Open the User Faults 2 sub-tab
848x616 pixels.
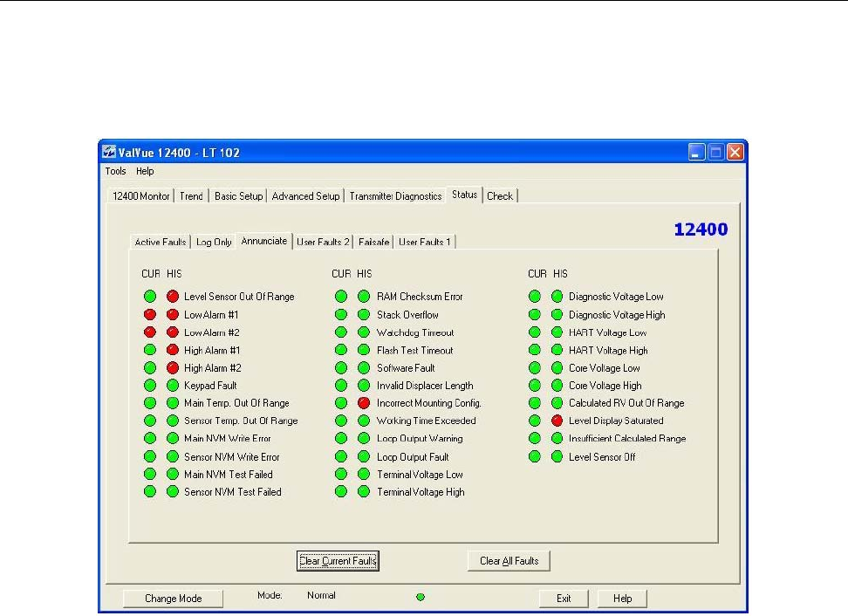pyautogui.click(x=323, y=242)
